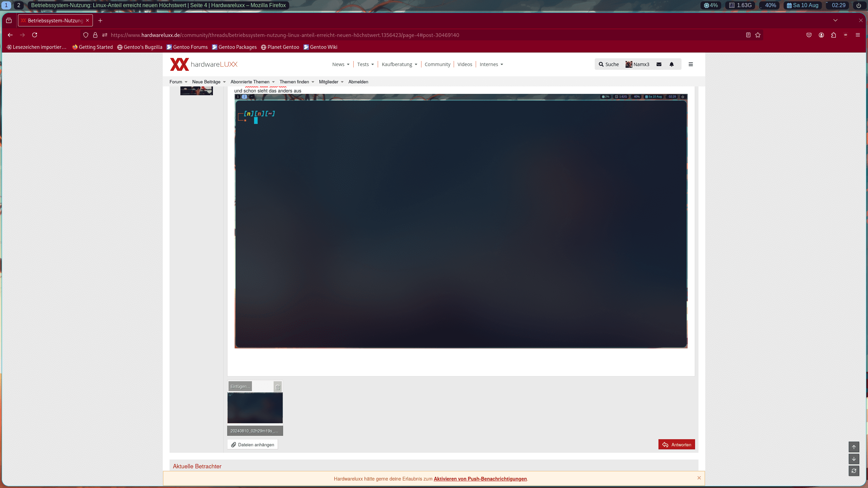Open the Videos section
This screenshot has height=488, width=868.
coord(465,64)
